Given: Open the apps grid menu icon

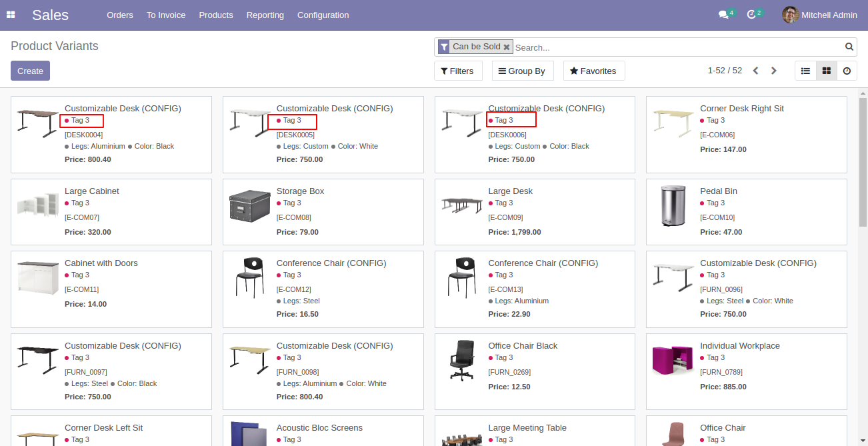Looking at the screenshot, I should tap(11, 15).
